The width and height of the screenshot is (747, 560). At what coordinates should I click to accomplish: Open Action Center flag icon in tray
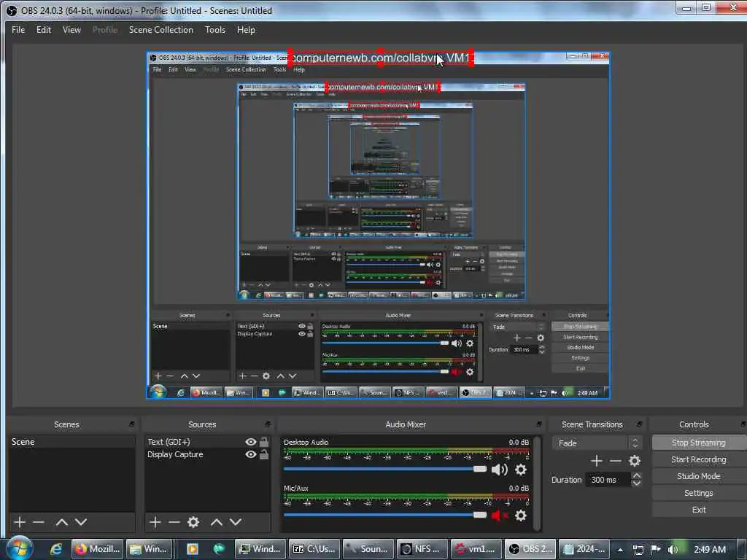click(656, 550)
